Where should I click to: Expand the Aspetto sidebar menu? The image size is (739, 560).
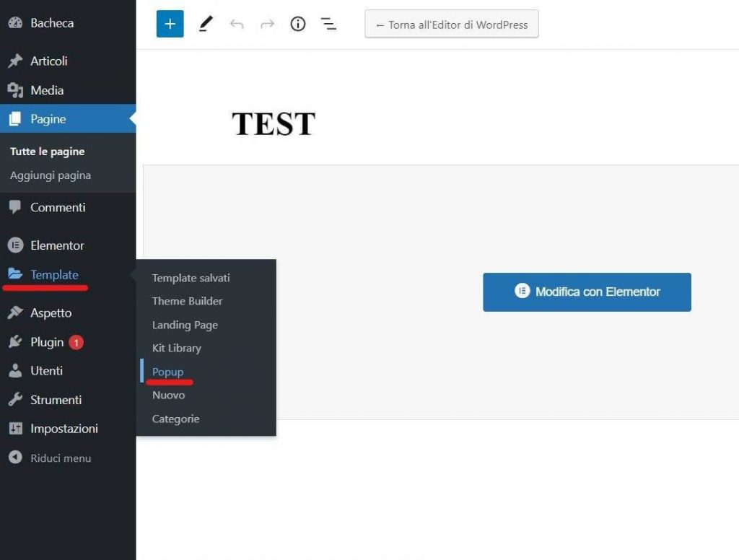[51, 313]
